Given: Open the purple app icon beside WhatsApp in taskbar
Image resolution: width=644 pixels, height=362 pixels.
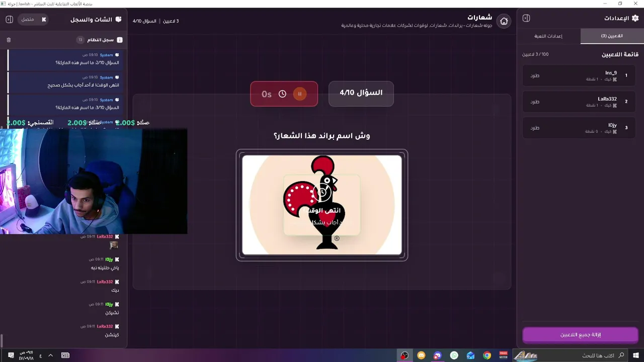Looking at the screenshot, I should (x=438, y=355).
